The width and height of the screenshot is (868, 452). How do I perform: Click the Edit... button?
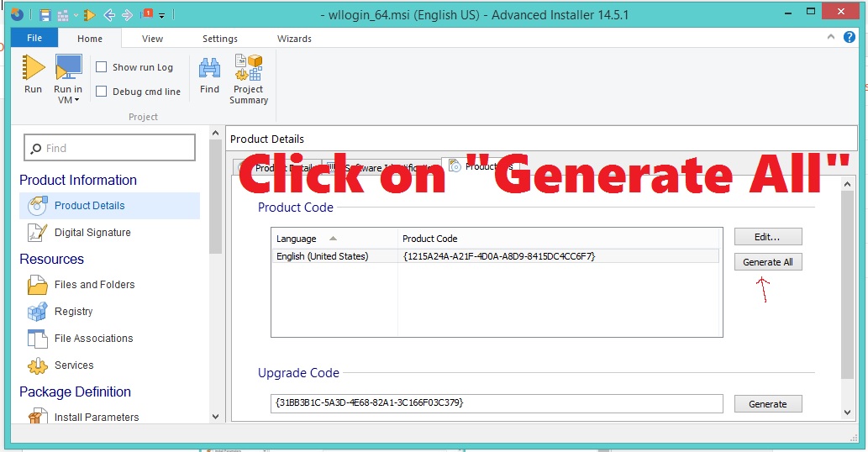768,237
